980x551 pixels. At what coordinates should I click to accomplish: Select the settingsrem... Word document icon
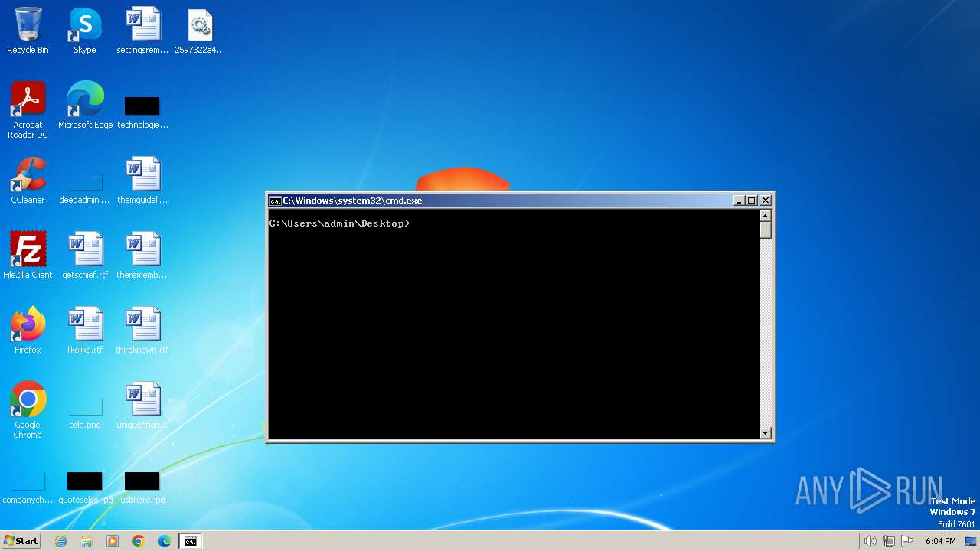click(x=142, y=31)
